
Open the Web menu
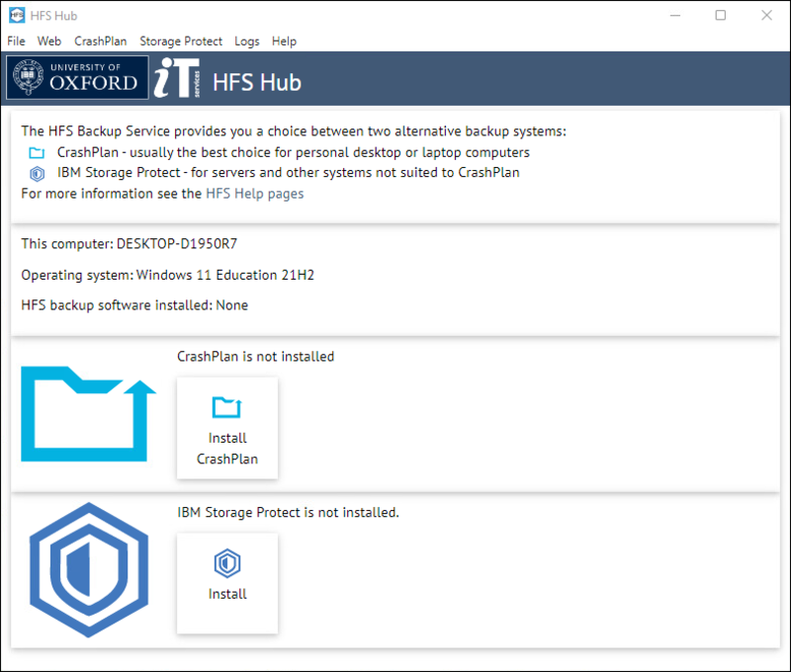pyautogui.click(x=48, y=42)
